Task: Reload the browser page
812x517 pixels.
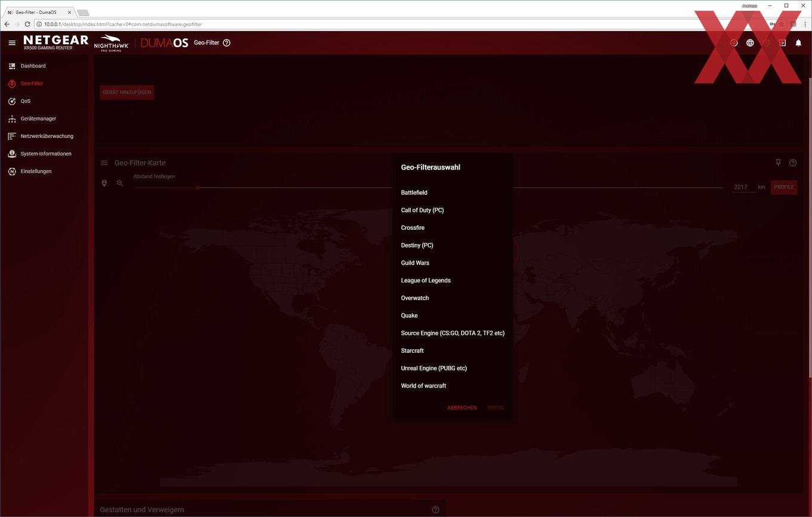Action: click(27, 24)
